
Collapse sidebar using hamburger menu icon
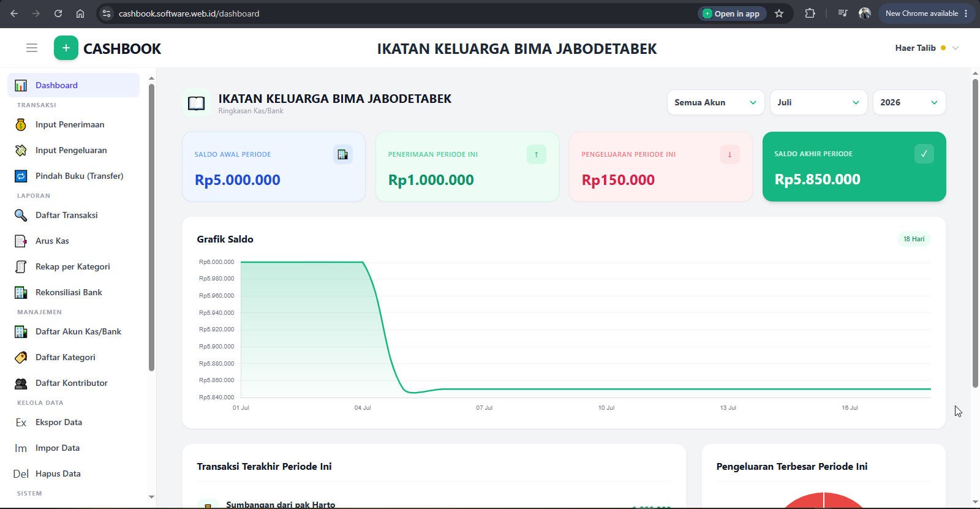(x=32, y=48)
